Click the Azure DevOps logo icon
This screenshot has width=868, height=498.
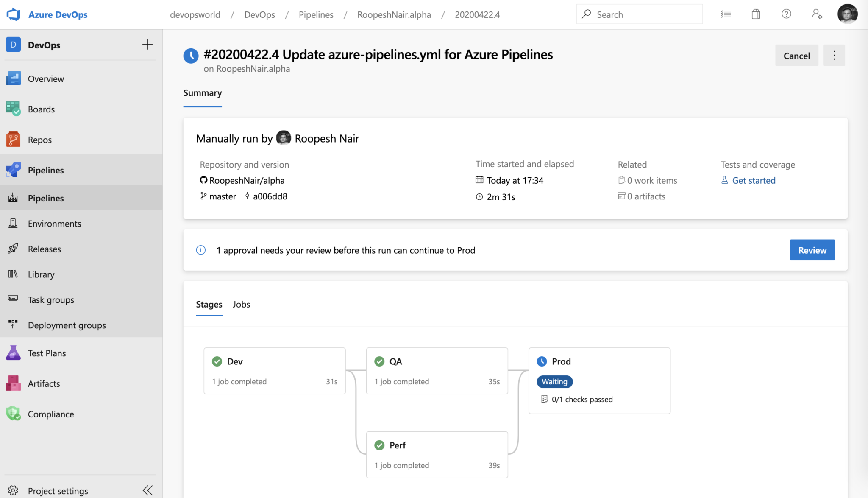click(14, 14)
